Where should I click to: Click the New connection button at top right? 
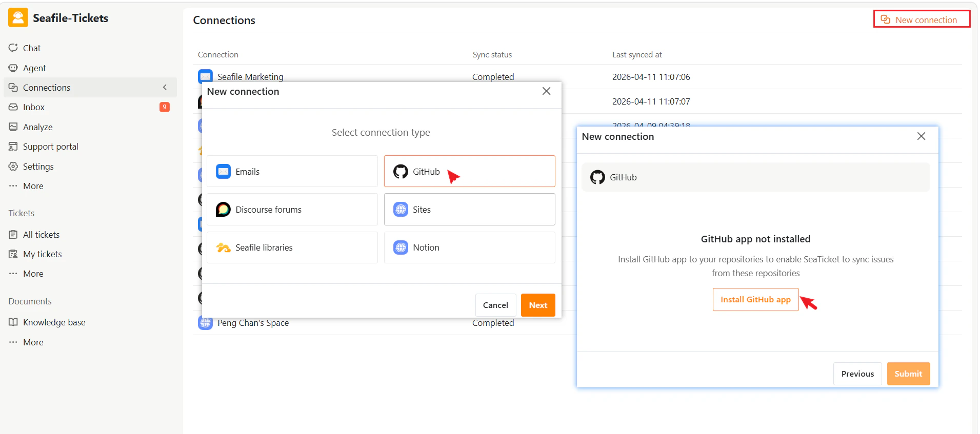pyautogui.click(x=922, y=19)
